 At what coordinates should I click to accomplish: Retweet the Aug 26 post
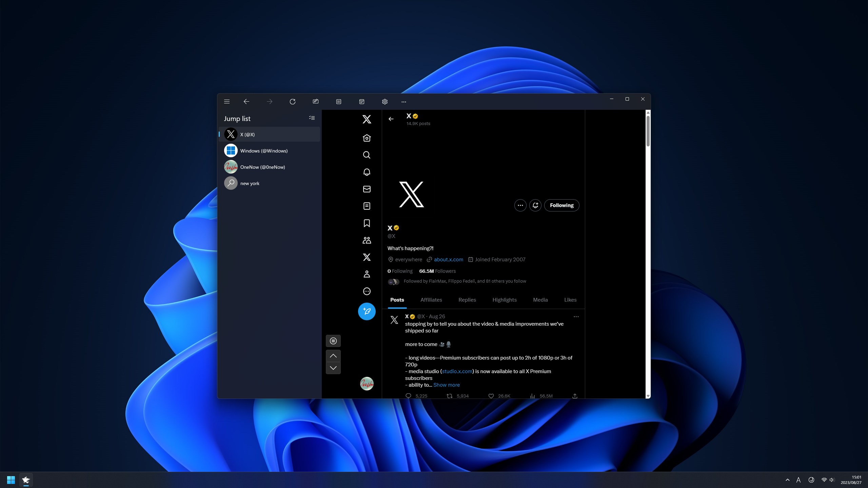click(449, 396)
